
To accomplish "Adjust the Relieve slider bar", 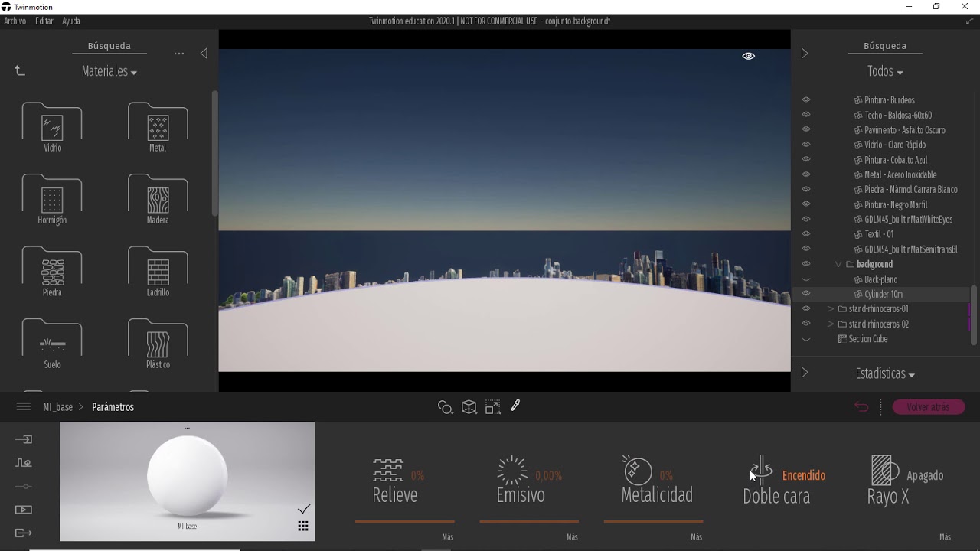I will pyautogui.click(x=405, y=522).
